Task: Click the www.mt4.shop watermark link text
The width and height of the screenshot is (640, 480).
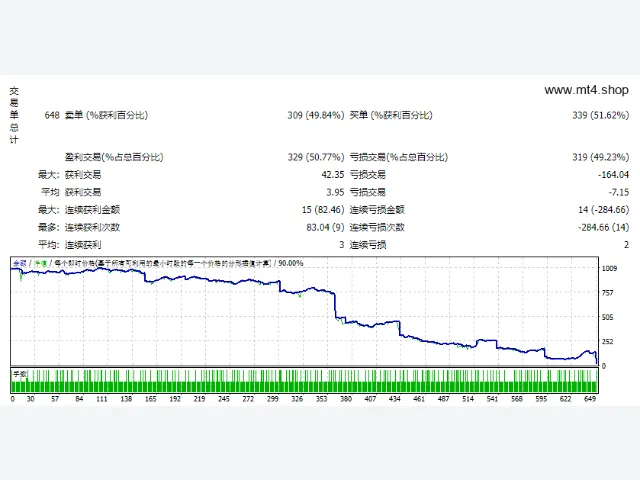Action: point(586,90)
